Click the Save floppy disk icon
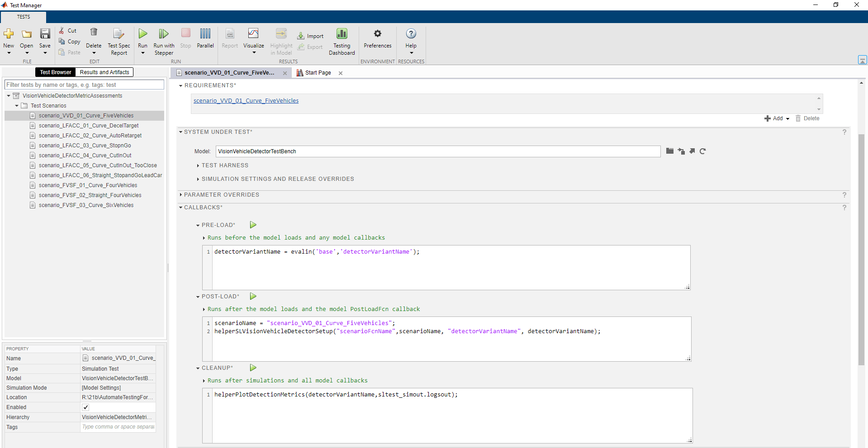The height and width of the screenshot is (448, 868). coord(45,34)
